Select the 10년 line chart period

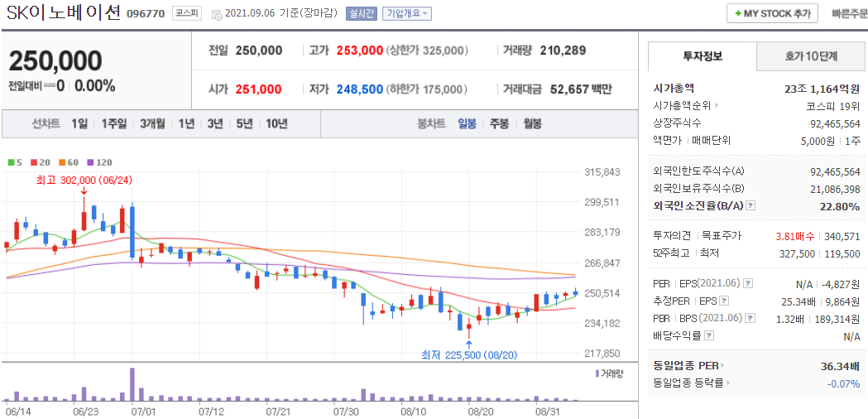[276, 123]
